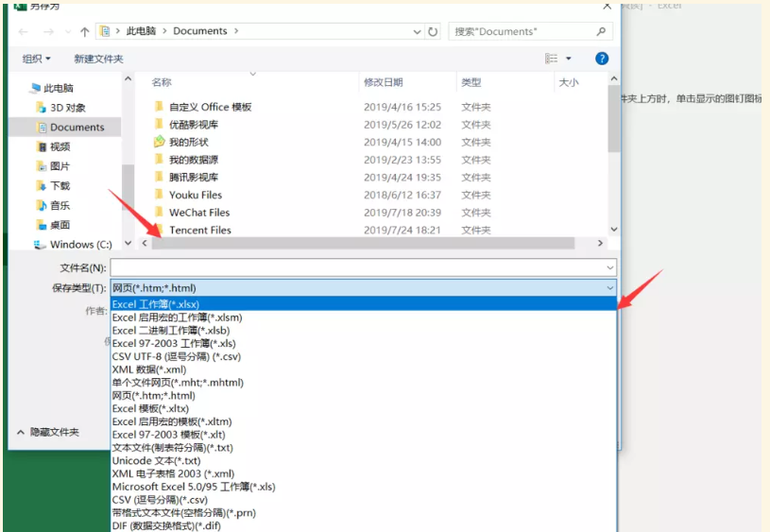Go up one folder level arrow
Screen dimensions: 770x532
(84, 32)
